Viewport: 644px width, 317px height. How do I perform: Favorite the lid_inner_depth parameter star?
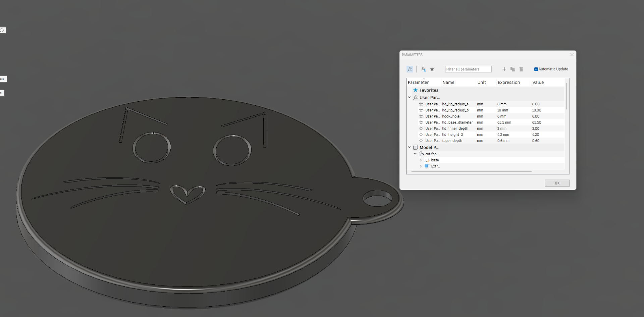421,128
